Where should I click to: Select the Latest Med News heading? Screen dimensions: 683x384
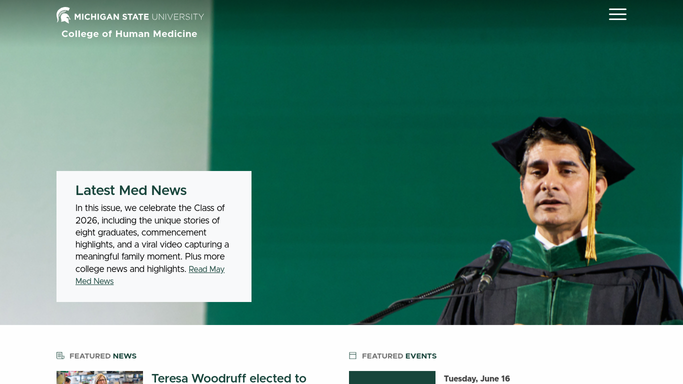coord(131,190)
